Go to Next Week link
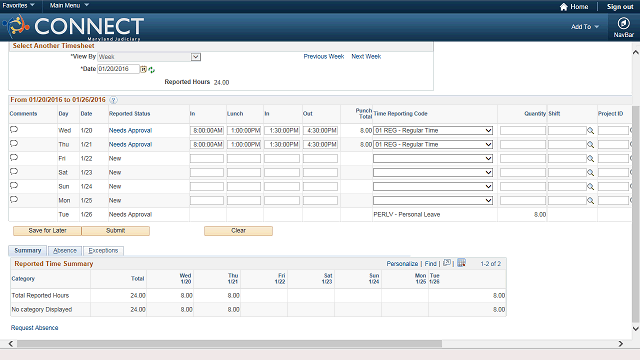 click(366, 56)
